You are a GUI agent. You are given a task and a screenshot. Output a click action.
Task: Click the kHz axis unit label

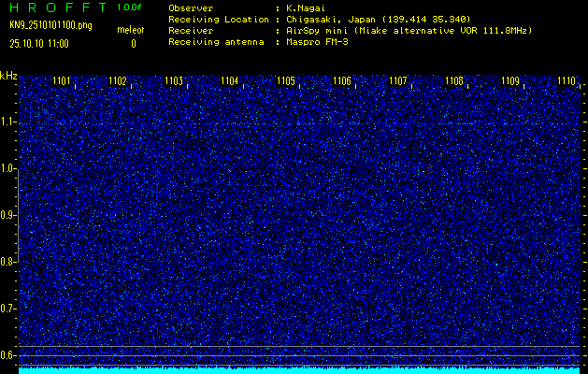click(x=8, y=76)
